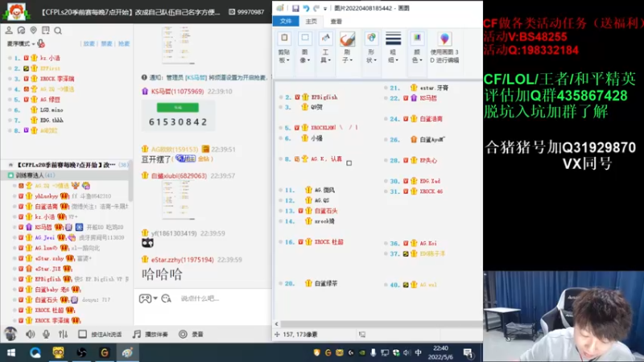Open the taskbar clock showing 22:40
The width and height of the screenshot is (644, 362).
point(440,352)
